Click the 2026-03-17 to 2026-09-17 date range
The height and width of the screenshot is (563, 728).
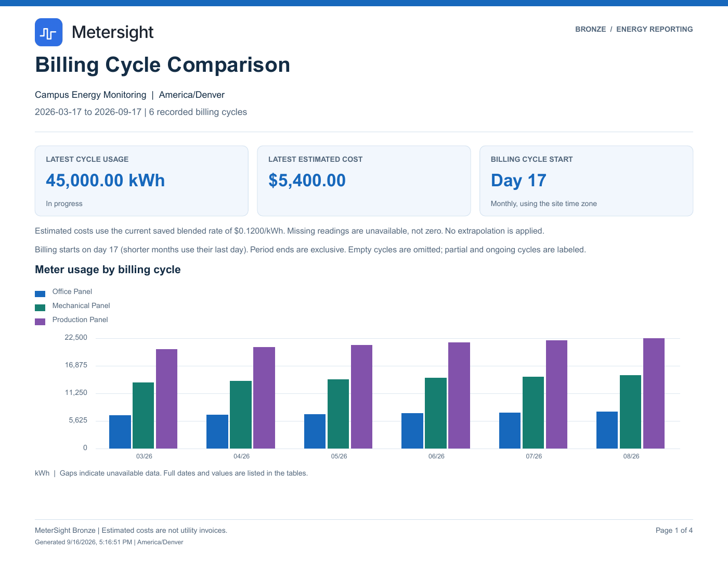[x=88, y=112]
